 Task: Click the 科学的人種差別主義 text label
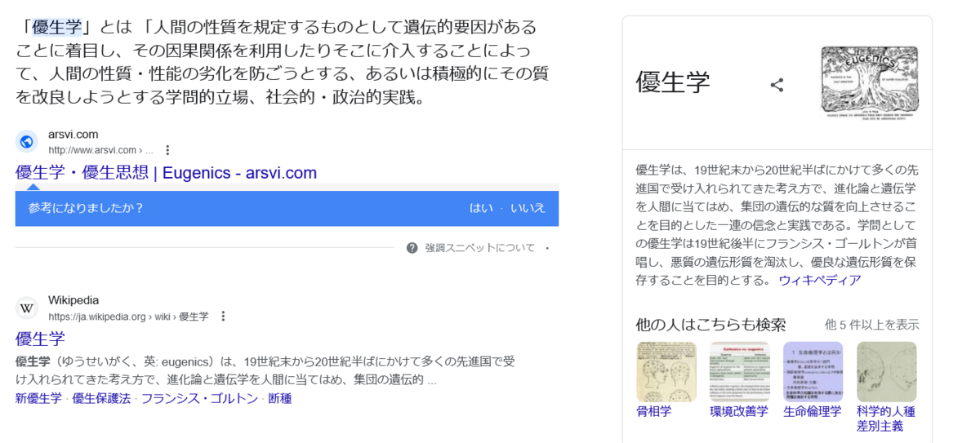click(886, 419)
